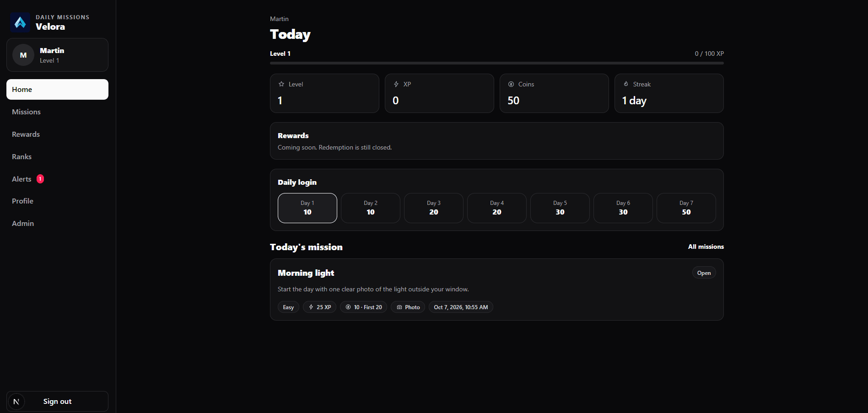Click the Today page heading
The width and height of the screenshot is (868, 413).
coord(290,34)
